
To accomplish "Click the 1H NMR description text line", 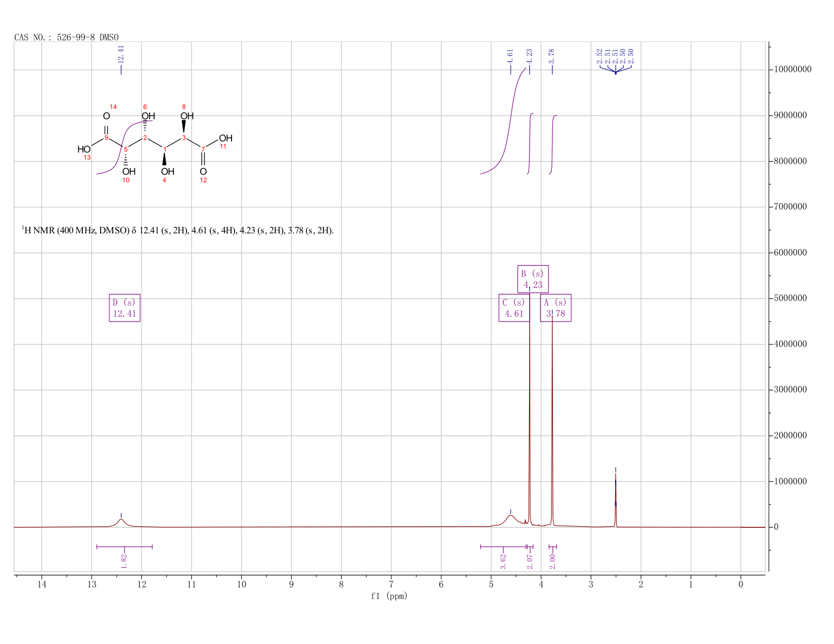I will coord(177,230).
